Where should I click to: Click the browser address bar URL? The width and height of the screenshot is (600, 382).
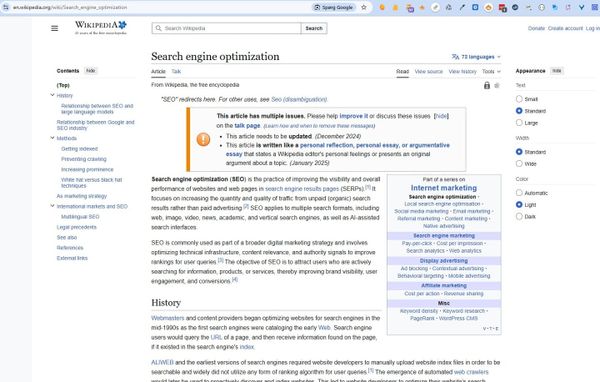pyautogui.click(x=70, y=7)
